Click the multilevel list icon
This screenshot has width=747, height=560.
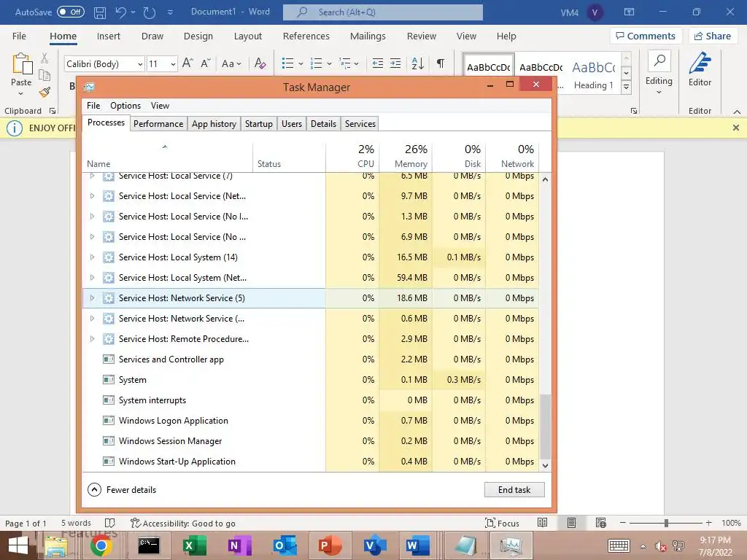[345, 63]
